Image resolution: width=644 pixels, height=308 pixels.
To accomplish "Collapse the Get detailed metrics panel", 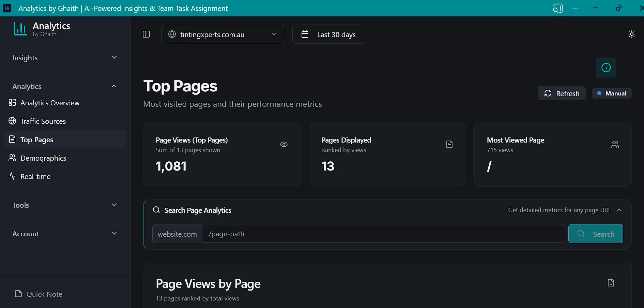I will click(619, 210).
